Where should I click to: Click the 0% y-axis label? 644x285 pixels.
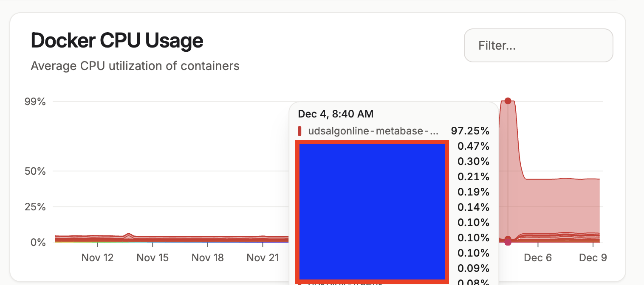coord(39,242)
